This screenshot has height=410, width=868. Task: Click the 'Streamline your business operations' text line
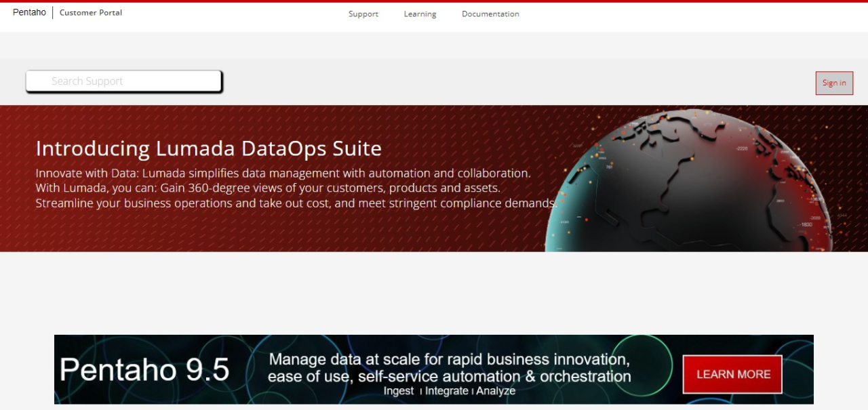coord(296,203)
